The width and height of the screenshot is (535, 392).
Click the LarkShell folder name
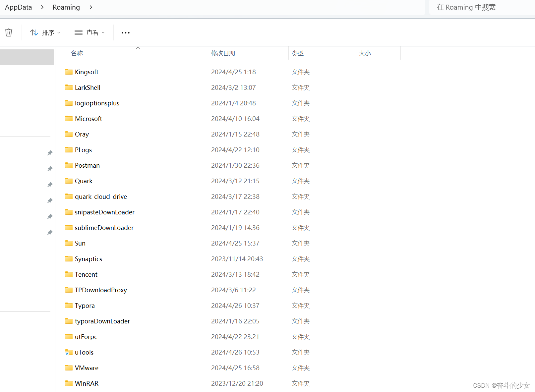(x=88, y=87)
